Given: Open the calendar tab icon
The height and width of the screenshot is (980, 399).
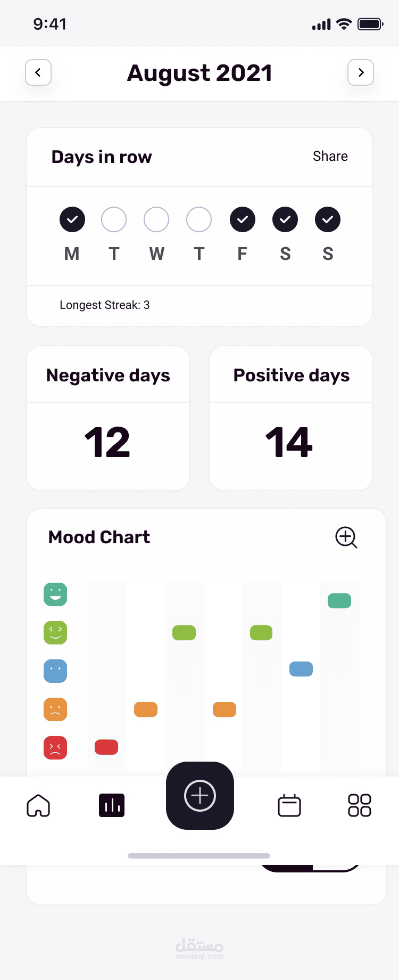Looking at the screenshot, I should [289, 805].
